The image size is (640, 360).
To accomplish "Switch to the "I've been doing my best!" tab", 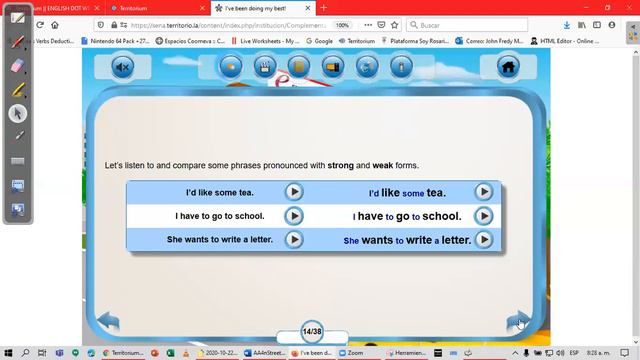I will [x=263, y=8].
